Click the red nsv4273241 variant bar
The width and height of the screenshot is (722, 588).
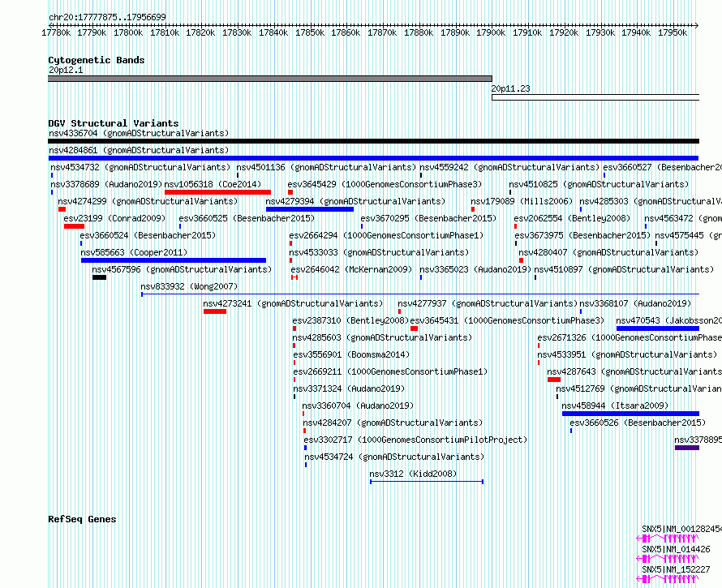click(x=215, y=311)
